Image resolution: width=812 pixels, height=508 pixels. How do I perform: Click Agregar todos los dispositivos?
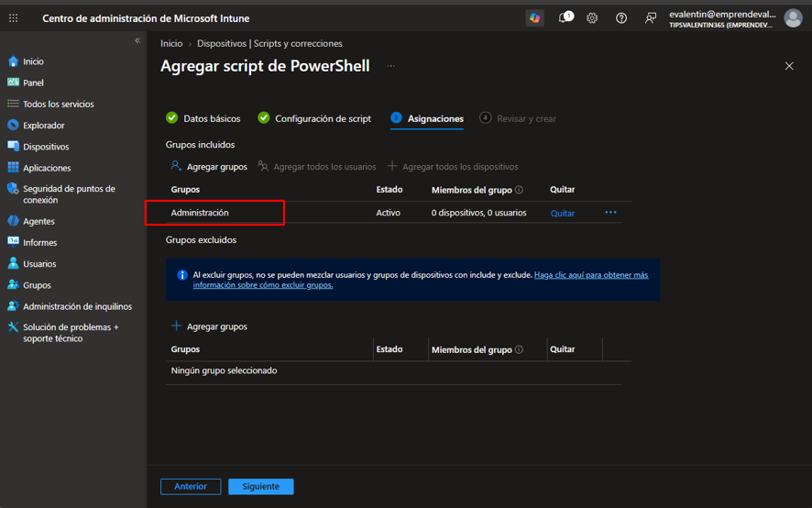pyautogui.click(x=453, y=166)
